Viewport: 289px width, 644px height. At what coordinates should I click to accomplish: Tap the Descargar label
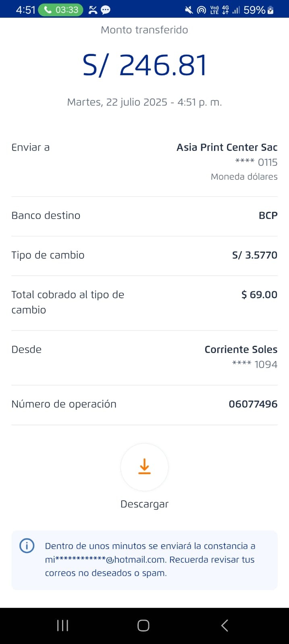coord(144,504)
